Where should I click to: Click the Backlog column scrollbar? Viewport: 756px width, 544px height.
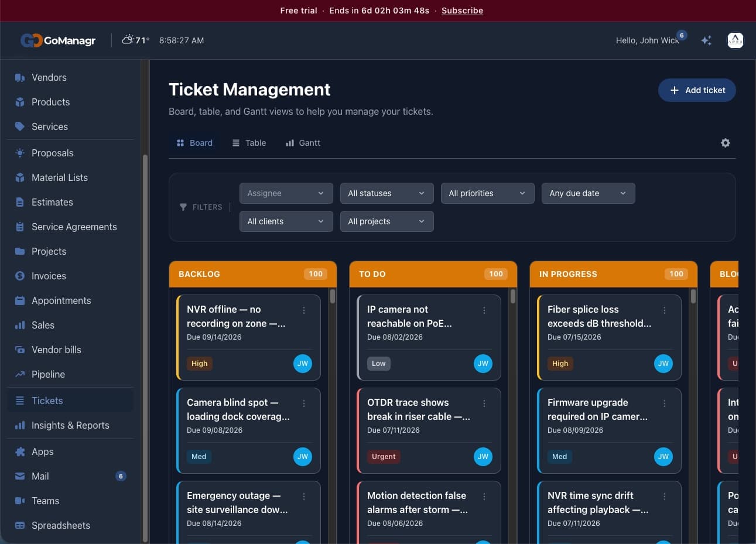(x=333, y=296)
